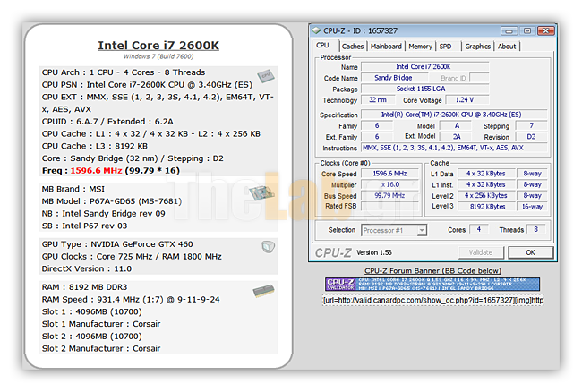Click the red 1596.6 MHz frequency text
Screen dimensions: 582x392
96,171
